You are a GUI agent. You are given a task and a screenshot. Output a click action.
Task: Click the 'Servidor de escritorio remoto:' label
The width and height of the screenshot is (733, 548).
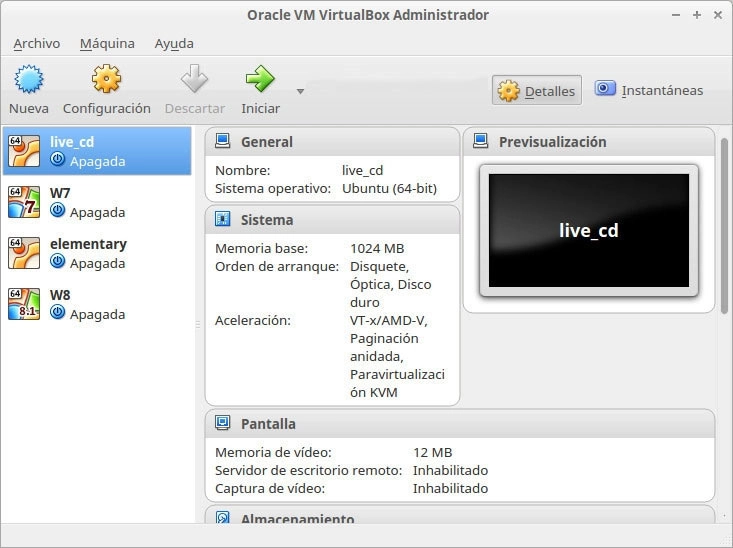(x=309, y=470)
